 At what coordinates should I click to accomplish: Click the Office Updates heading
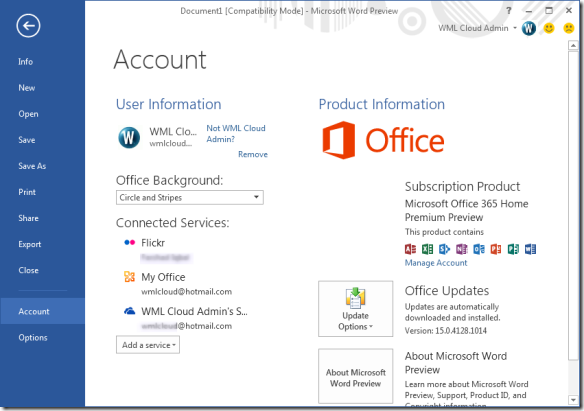(x=447, y=290)
